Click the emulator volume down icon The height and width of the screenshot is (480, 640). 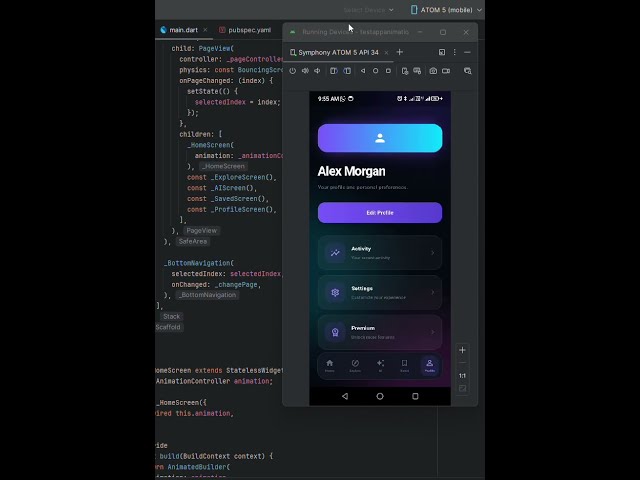pos(317,71)
